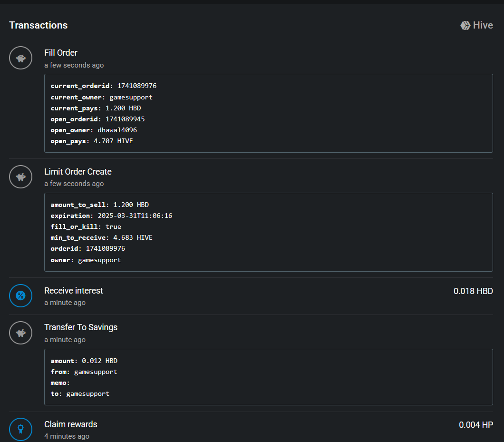Click the Fill Order piggy bank icon
The image size is (504, 442).
[x=20, y=58]
